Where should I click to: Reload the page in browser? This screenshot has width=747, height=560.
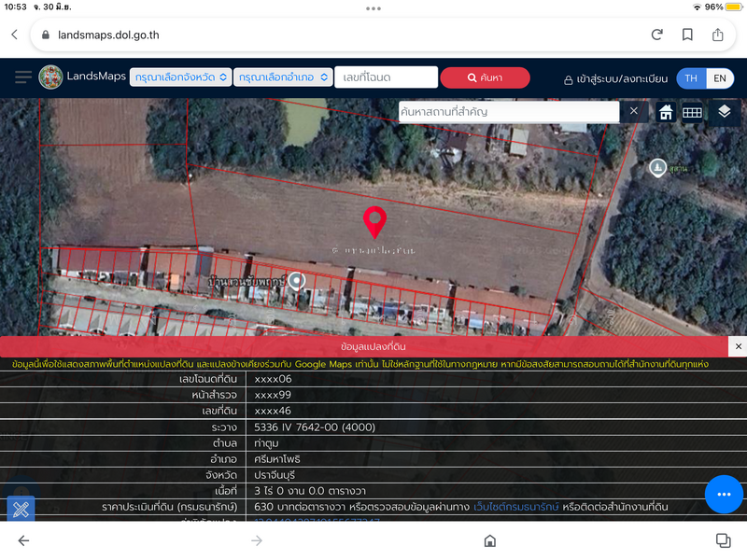coord(657,35)
